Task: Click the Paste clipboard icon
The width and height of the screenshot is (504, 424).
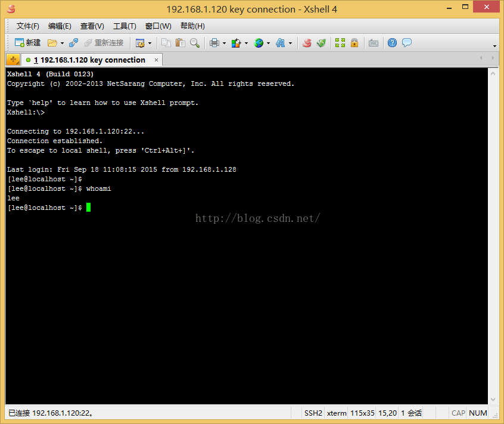Action: [181, 43]
